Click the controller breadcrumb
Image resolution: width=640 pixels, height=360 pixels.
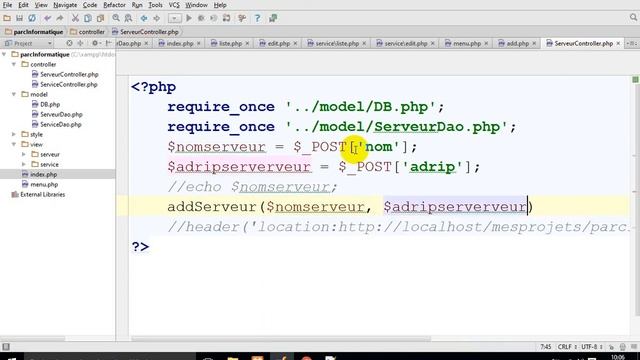tap(88, 31)
